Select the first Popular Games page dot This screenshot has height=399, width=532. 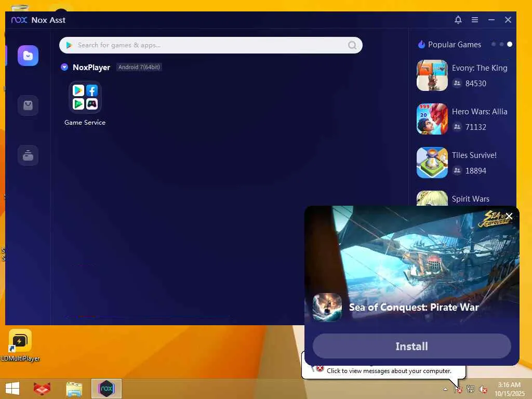[494, 45]
